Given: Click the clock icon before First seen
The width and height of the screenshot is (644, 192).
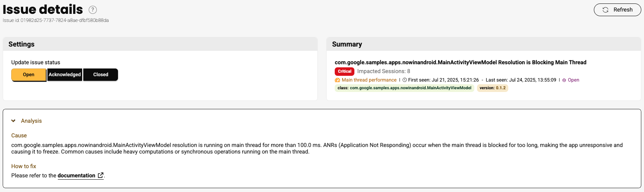Looking at the screenshot, I should pos(405,80).
